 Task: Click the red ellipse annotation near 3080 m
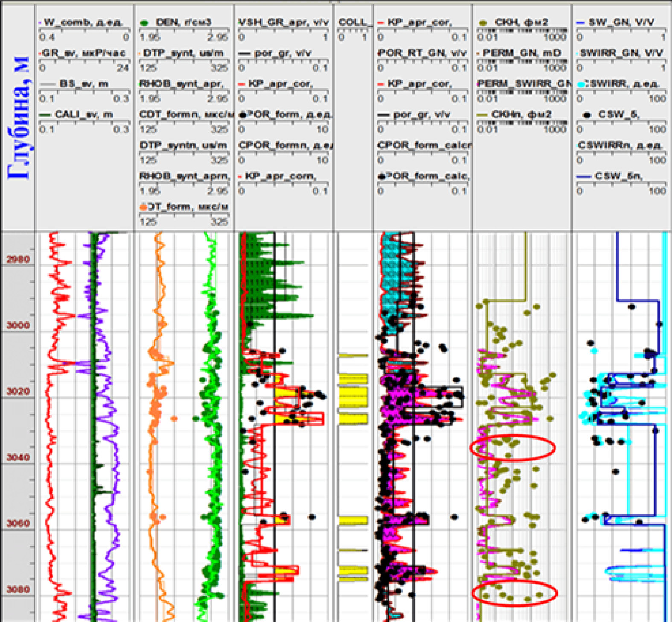[x=514, y=593]
